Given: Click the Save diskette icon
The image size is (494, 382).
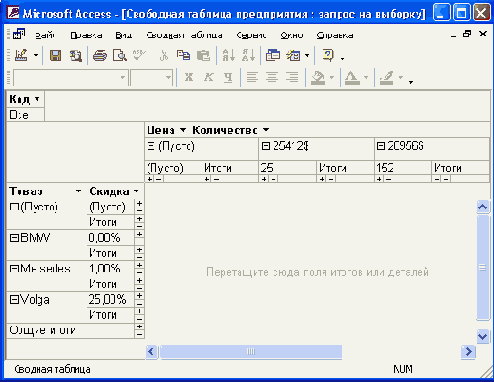Looking at the screenshot, I should pyautogui.click(x=55, y=55).
